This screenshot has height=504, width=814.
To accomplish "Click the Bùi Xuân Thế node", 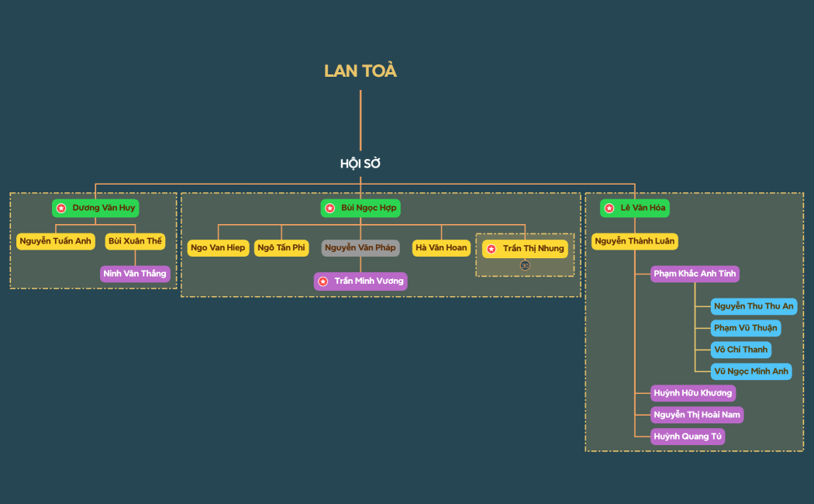I will (x=136, y=241).
